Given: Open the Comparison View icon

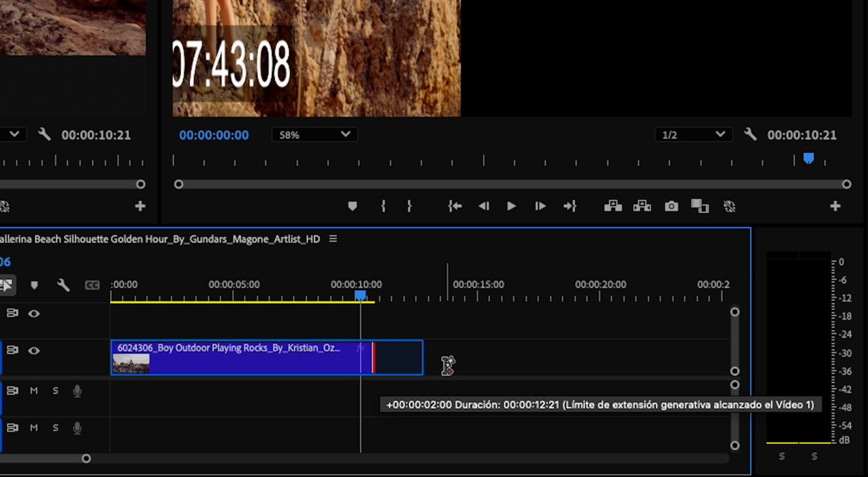Looking at the screenshot, I should coord(700,206).
